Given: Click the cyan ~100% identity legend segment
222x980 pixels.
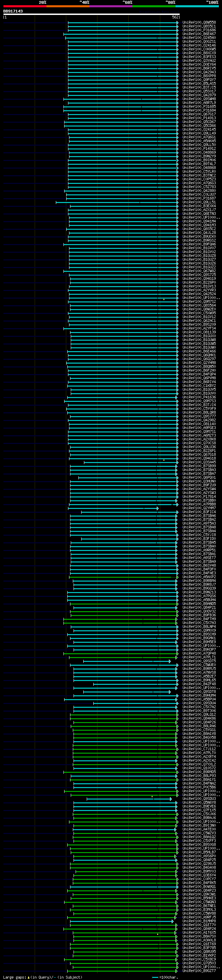Looking at the screenshot, I should pyautogui.click(x=197, y=6).
